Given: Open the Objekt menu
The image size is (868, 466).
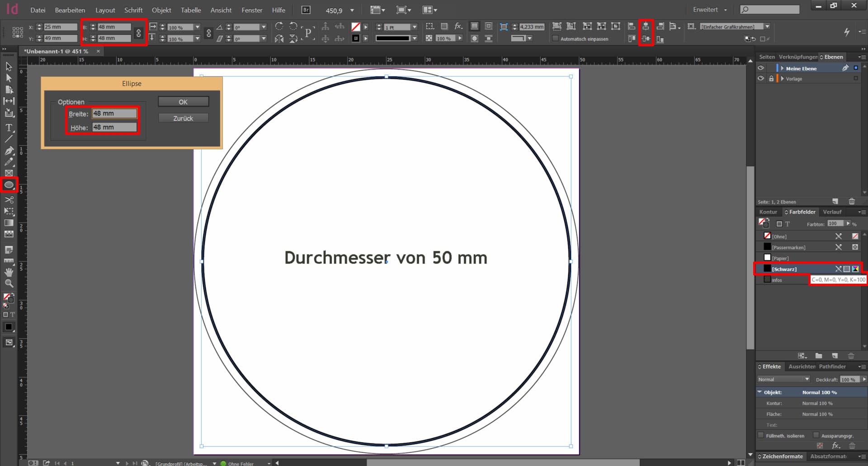Looking at the screenshot, I should pos(161,10).
